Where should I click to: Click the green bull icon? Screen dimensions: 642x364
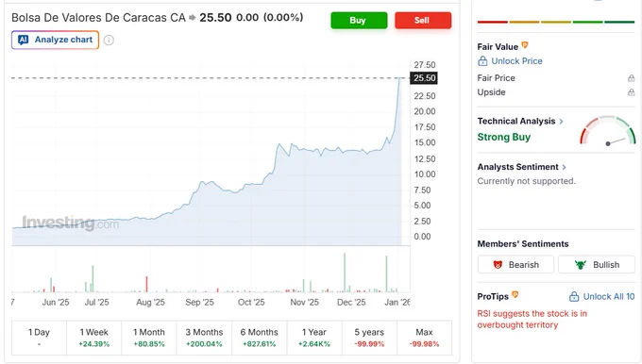pos(581,265)
